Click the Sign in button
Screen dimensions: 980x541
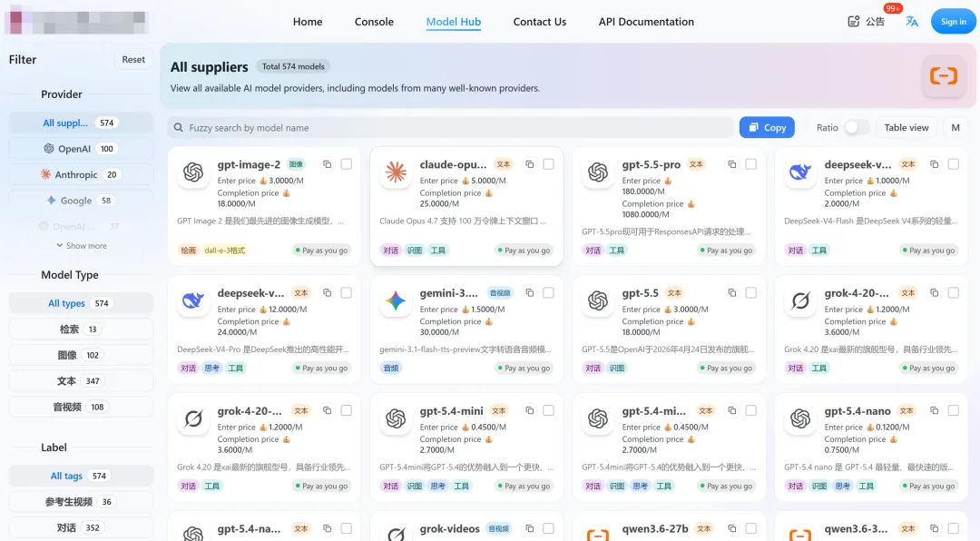pos(953,21)
